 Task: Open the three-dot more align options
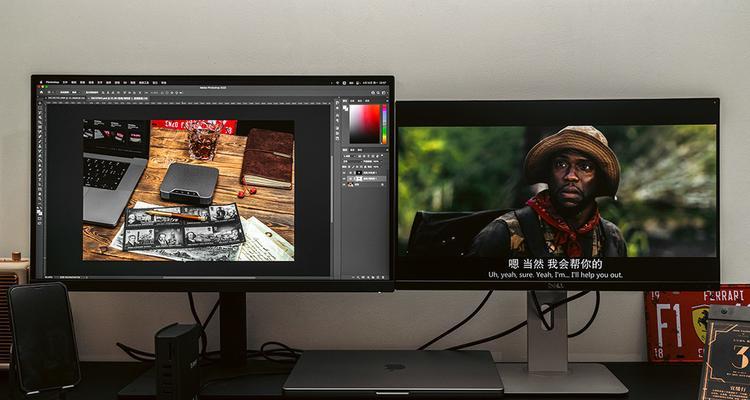146,93
